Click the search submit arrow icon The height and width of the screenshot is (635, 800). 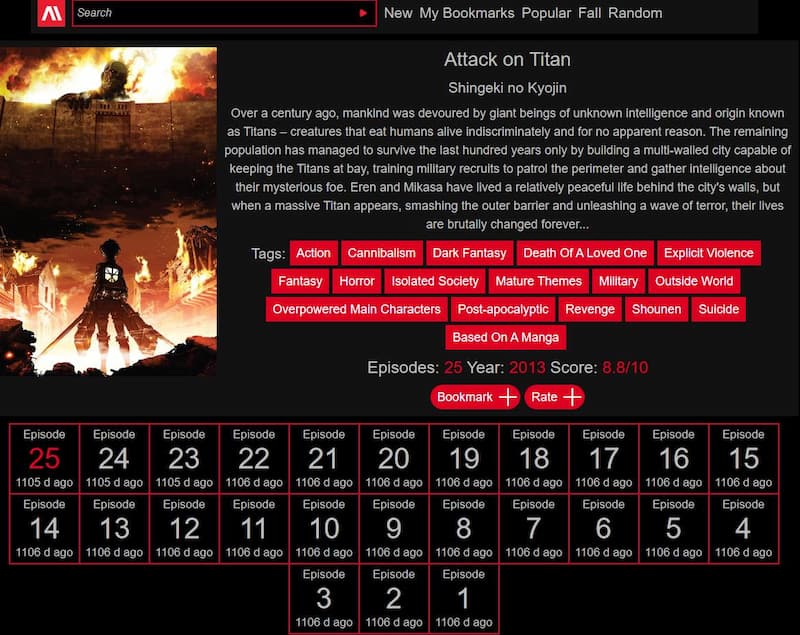363,13
